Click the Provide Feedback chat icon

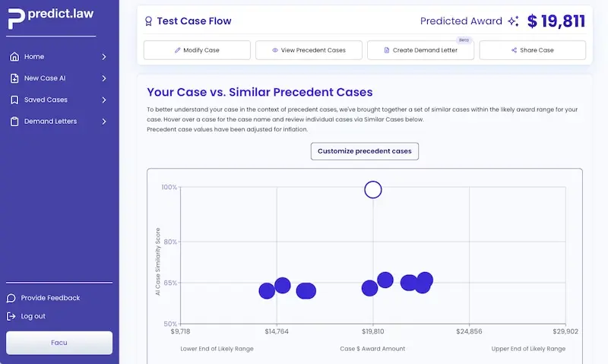click(x=11, y=298)
